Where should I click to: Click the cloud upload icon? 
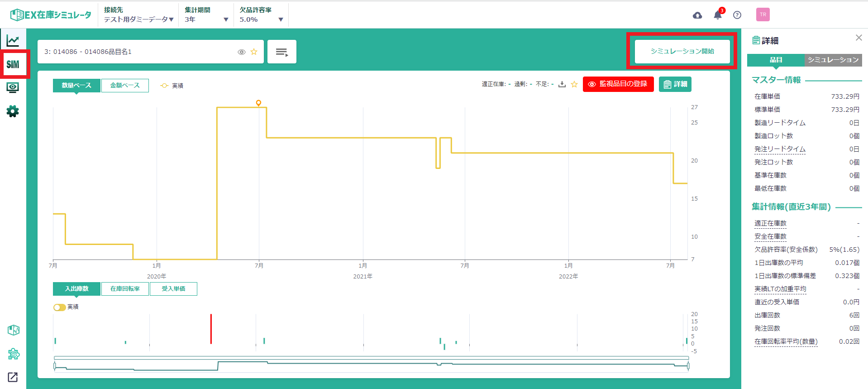coord(697,15)
